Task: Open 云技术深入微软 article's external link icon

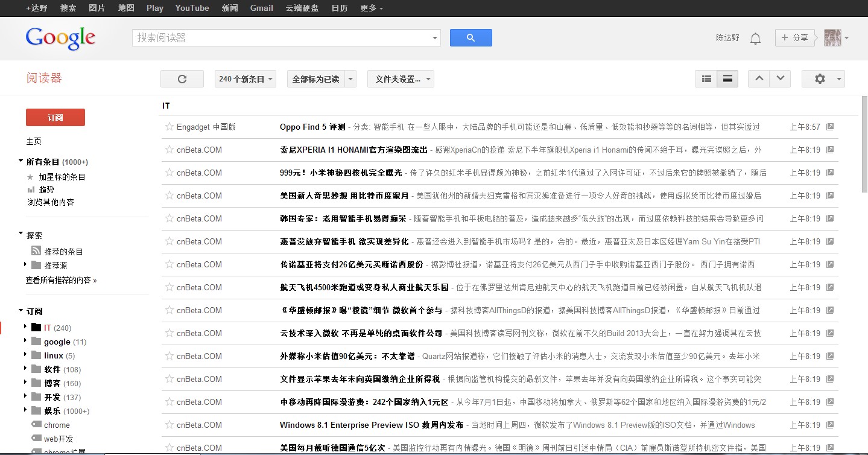Action: [830, 333]
